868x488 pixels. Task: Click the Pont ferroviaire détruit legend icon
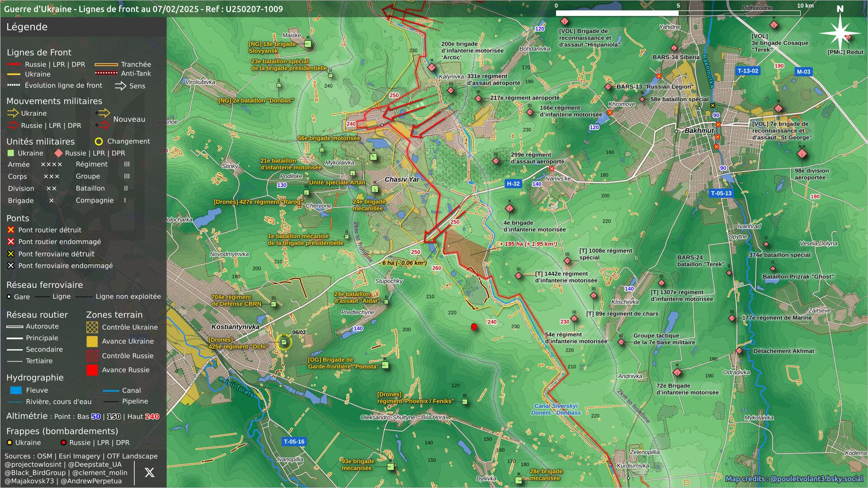point(11,254)
